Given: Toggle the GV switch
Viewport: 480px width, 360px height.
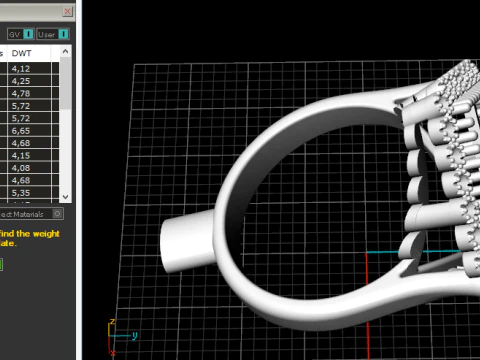Looking at the screenshot, I should click(x=20, y=34).
